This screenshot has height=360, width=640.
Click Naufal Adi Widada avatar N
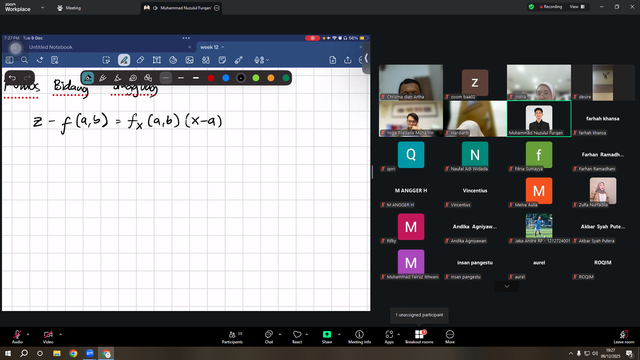coord(475,155)
